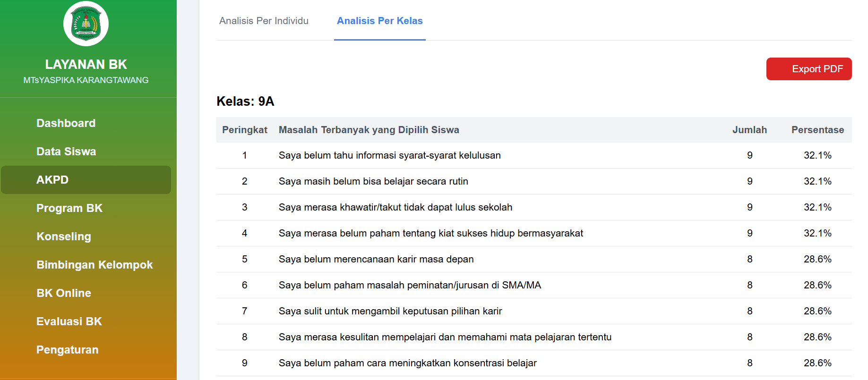Select row 'Saya belum tahu informasi syarat-syarat kelulusan'

[x=534, y=155]
